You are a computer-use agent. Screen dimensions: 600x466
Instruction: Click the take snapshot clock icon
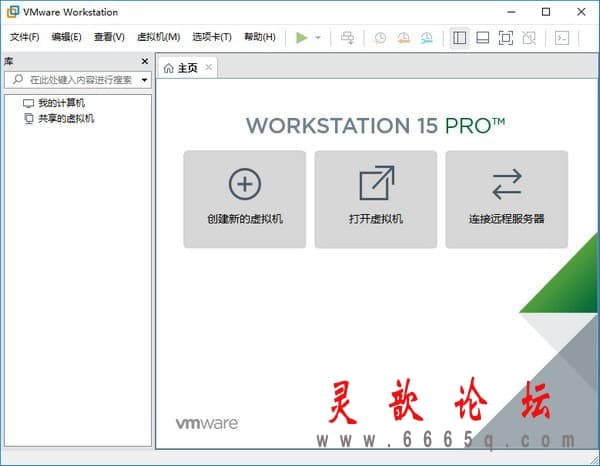click(380, 37)
